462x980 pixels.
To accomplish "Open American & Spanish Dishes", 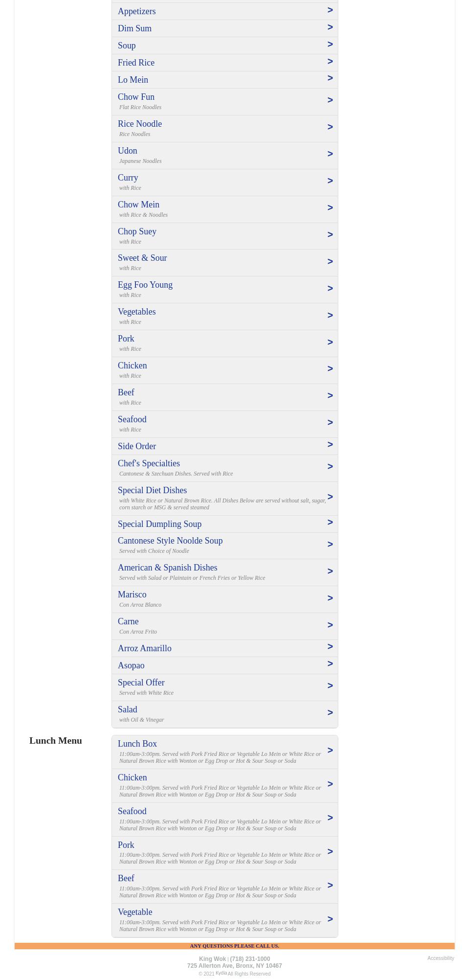I will coord(167,568).
